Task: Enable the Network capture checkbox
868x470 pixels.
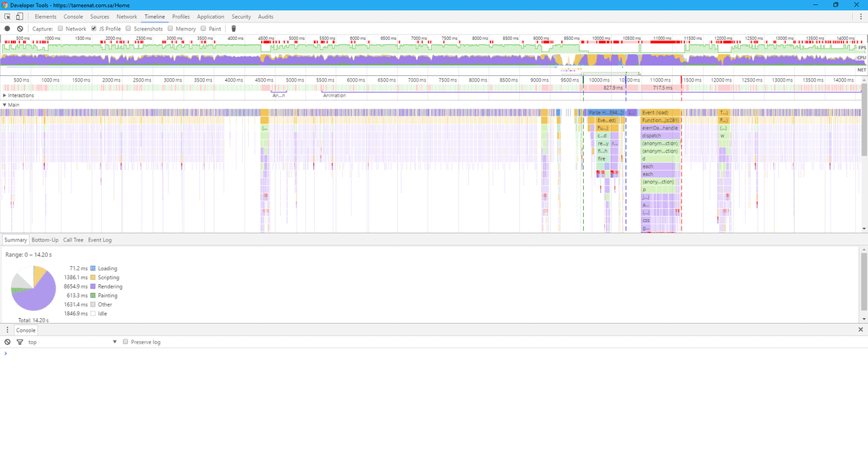Action: click(x=61, y=29)
